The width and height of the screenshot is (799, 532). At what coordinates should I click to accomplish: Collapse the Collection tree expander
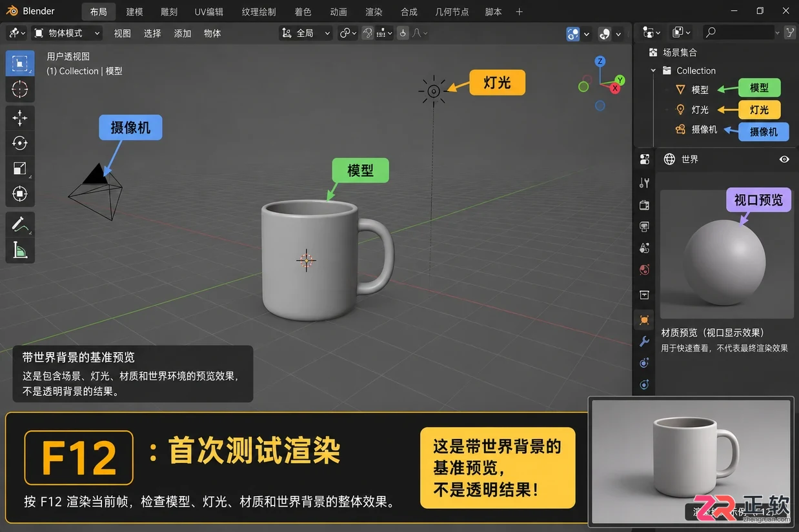point(652,71)
